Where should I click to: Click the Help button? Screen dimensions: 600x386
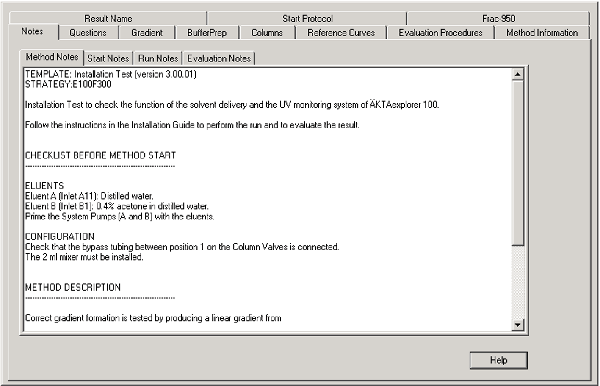point(499,360)
